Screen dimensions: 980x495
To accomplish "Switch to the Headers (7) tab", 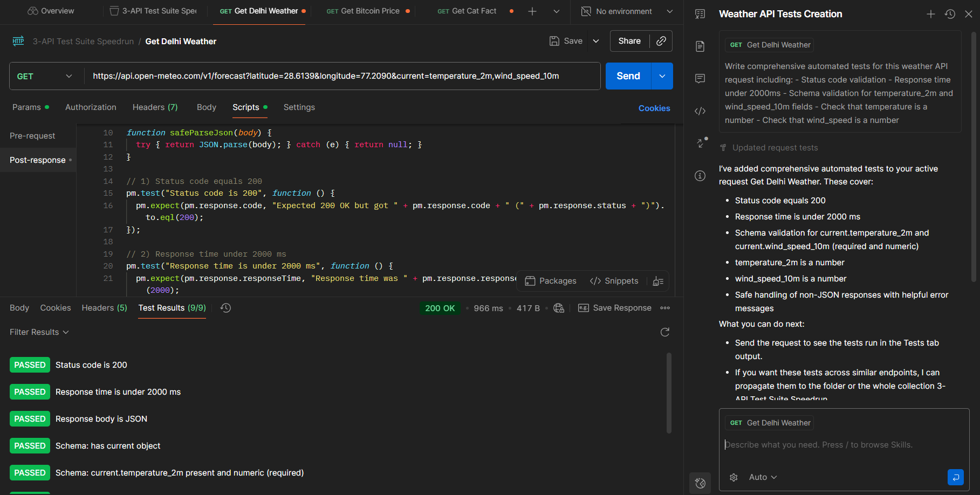I will point(155,107).
